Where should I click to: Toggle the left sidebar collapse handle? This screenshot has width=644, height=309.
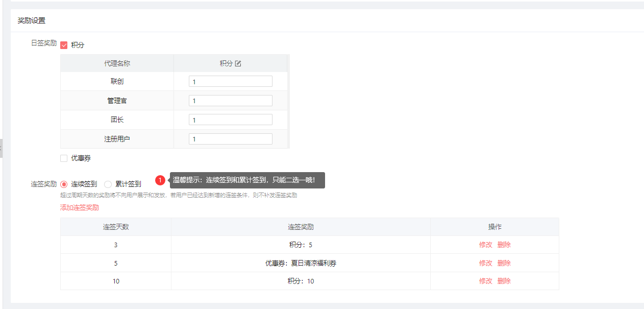(x=1, y=148)
